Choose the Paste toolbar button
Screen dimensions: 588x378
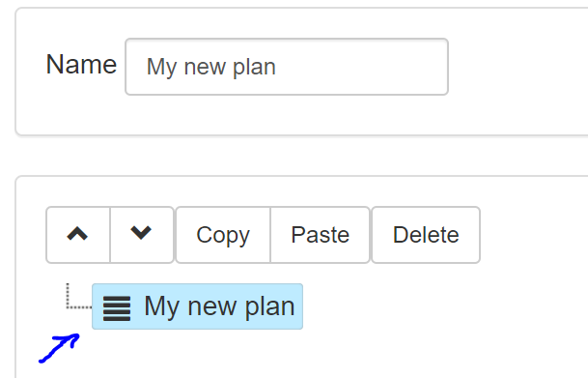[320, 235]
